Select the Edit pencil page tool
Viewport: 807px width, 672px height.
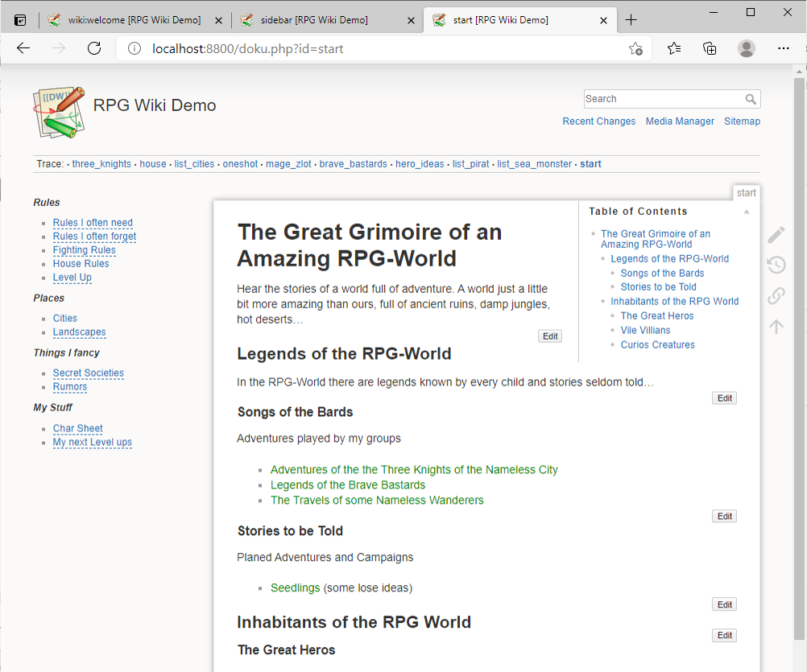click(776, 234)
